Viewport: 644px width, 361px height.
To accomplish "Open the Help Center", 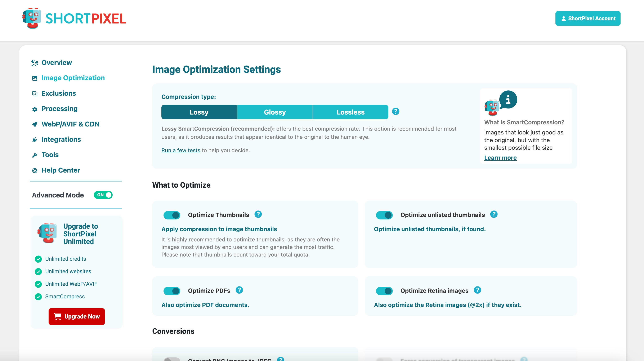I will [61, 170].
